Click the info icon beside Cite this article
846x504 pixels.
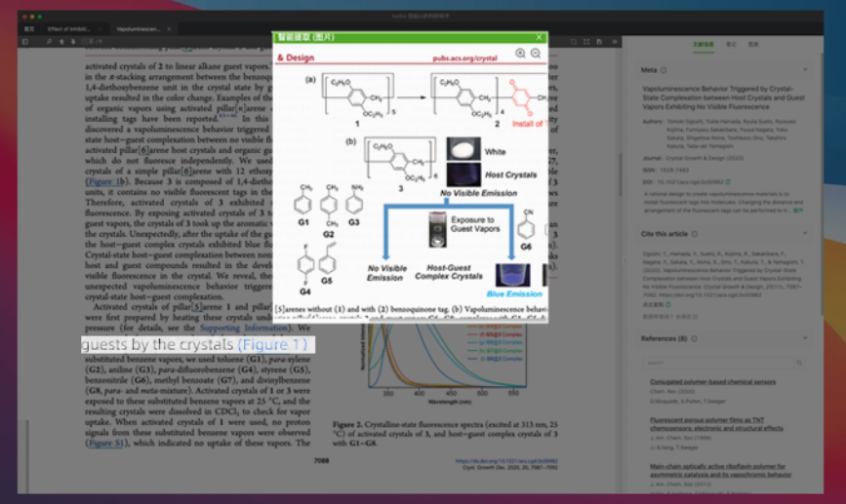(x=695, y=234)
